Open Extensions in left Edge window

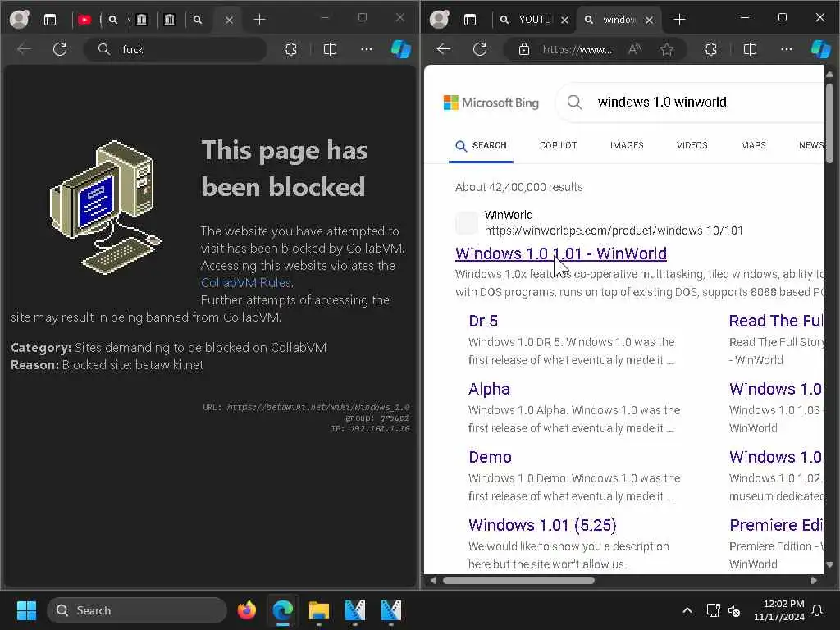coord(290,49)
